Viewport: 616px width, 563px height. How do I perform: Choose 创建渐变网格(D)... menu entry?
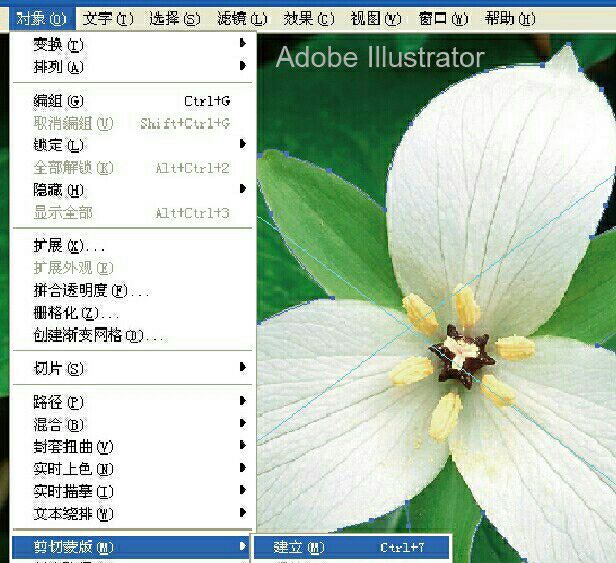[133, 335]
